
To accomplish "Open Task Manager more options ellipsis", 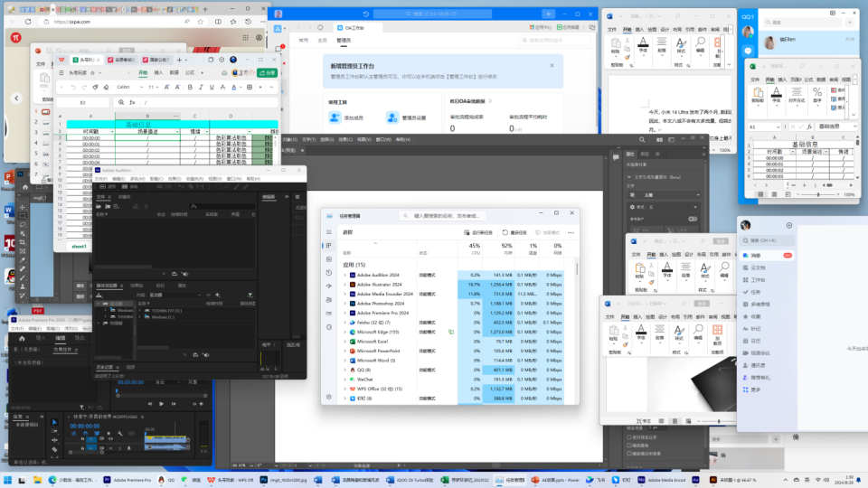I will coord(571,232).
